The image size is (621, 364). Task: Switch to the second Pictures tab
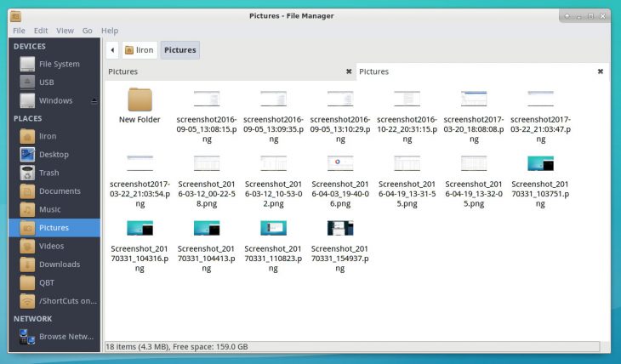pos(483,71)
